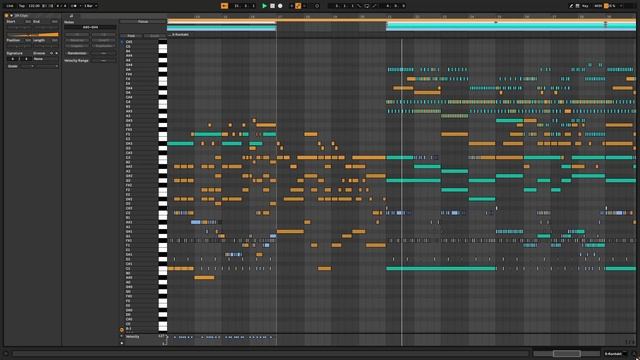The image size is (640, 360).
Task: Select the tempo value field
Action: 34,6
